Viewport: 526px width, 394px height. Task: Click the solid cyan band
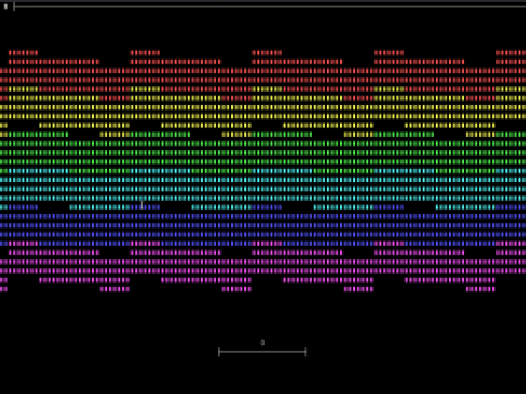(x=263, y=189)
